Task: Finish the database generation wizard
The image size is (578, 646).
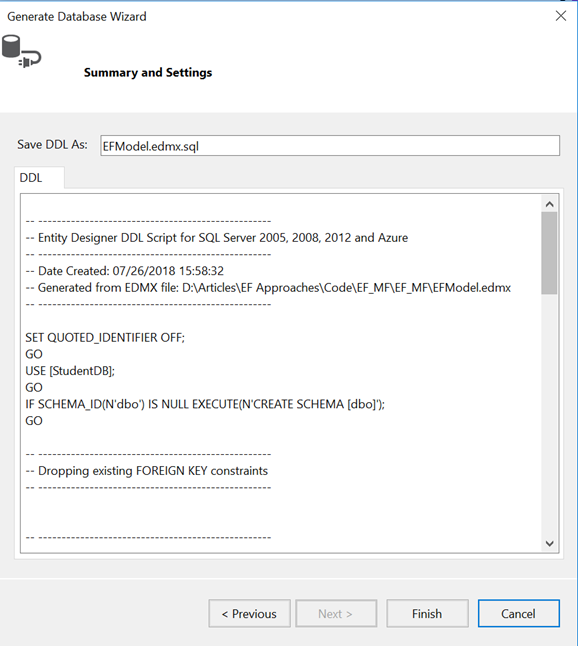Action: (427, 613)
